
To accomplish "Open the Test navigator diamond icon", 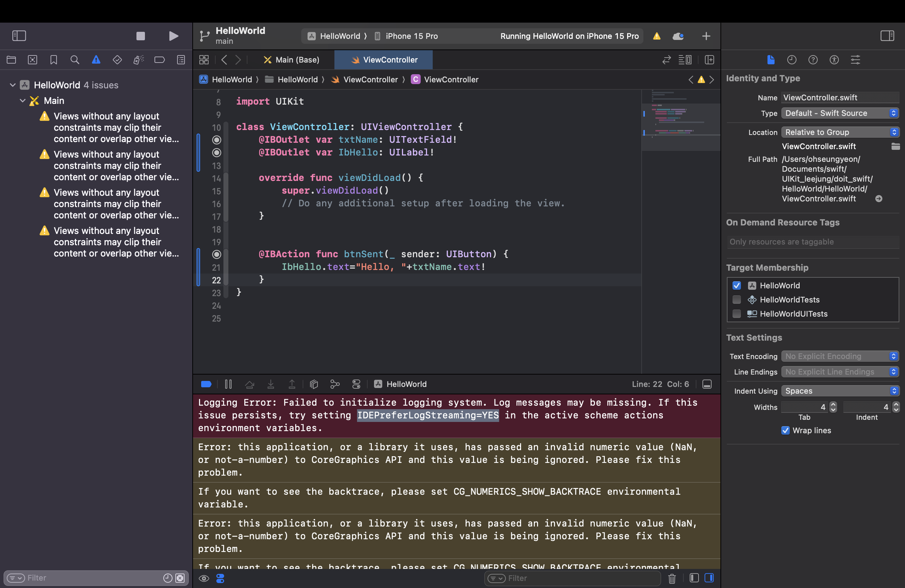I will pyautogui.click(x=117, y=60).
